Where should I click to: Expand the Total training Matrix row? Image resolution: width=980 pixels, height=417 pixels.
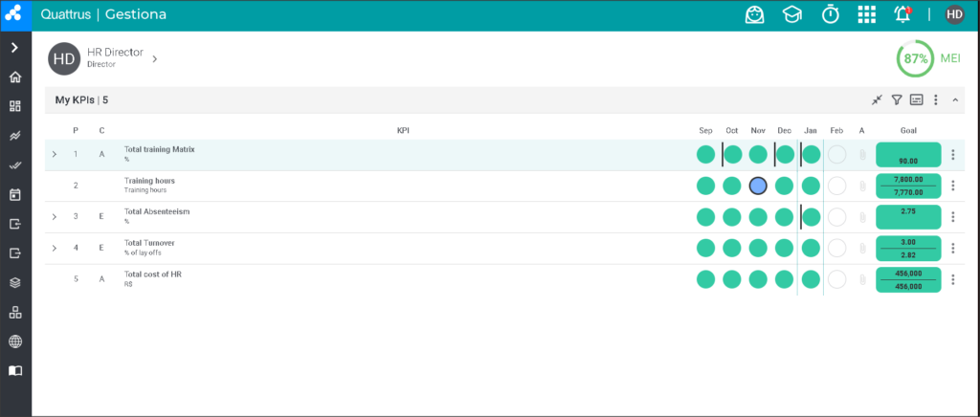click(55, 154)
